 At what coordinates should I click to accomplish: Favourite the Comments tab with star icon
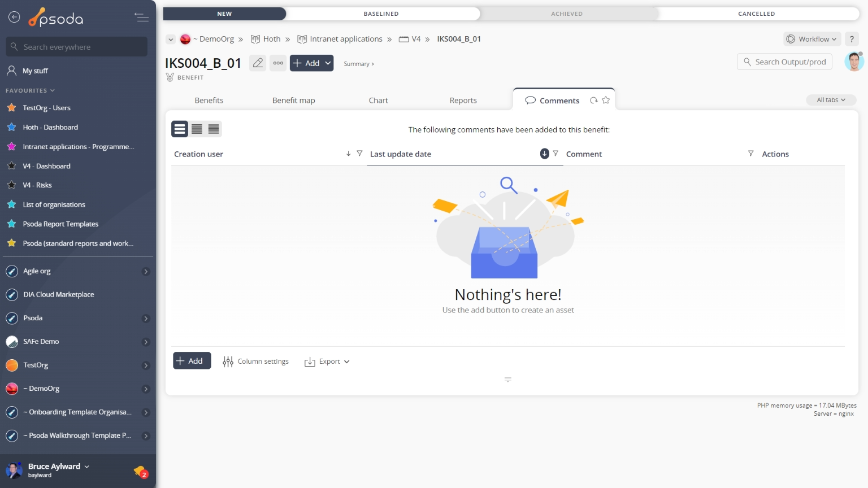606,100
